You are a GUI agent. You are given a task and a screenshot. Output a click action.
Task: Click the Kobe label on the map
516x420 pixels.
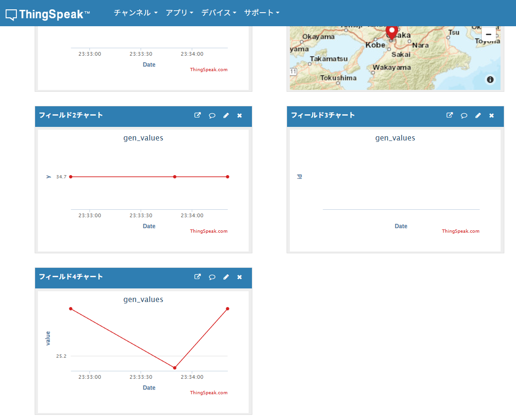pyautogui.click(x=375, y=45)
